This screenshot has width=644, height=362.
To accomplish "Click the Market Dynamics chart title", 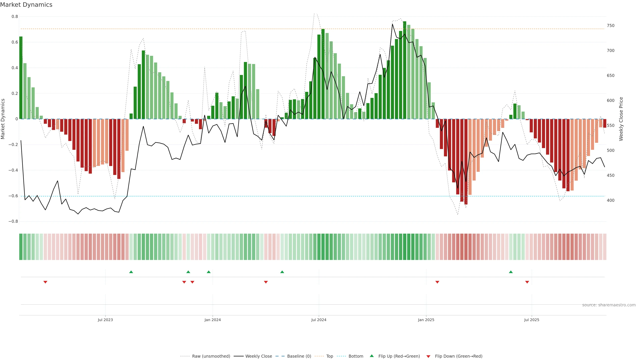I will pos(26,5).
